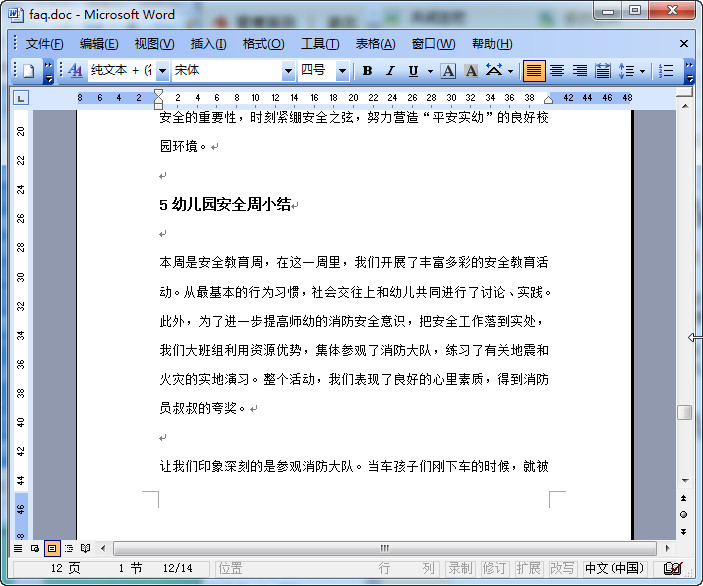703x586 pixels.
Task: Switch to Reading Layout view icon
Action: pyautogui.click(x=85, y=548)
